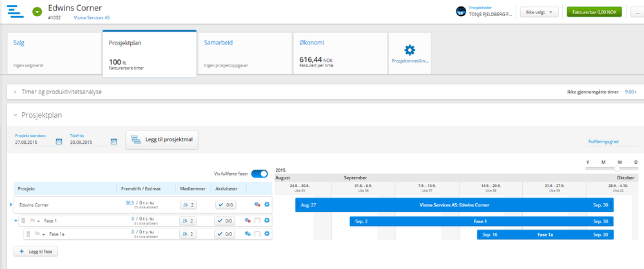Open the Salg tab card
Viewport: 644px width, 269px height.
point(54,54)
